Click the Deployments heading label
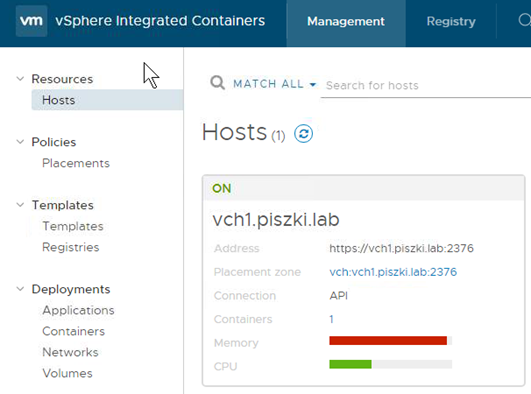 (x=71, y=289)
